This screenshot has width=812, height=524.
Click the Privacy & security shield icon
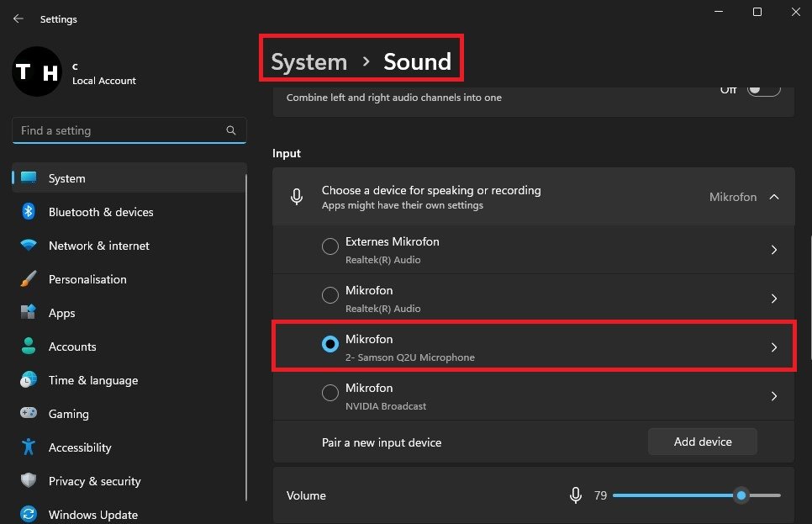[x=29, y=481]
